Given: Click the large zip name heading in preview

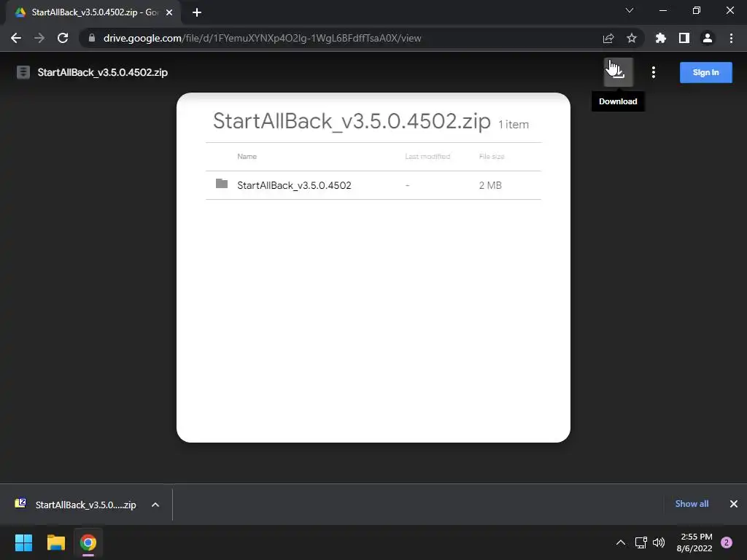Looking at the screenshot, I should pyautogui.click(x=352, y=121).
